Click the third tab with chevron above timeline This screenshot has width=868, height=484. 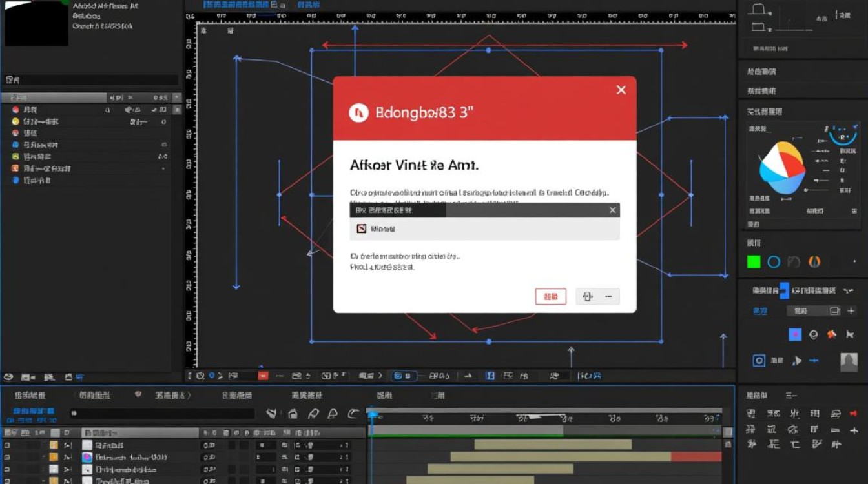click(x=172, y=395)
